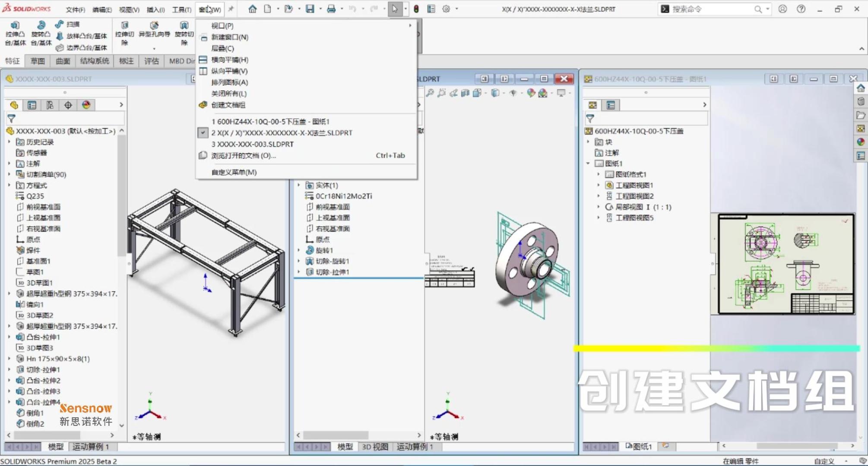Screen dimensions: 868x466
Task: Click Browse Open Documents (浏览打开的文档) entry
Action: coord(243,155)
